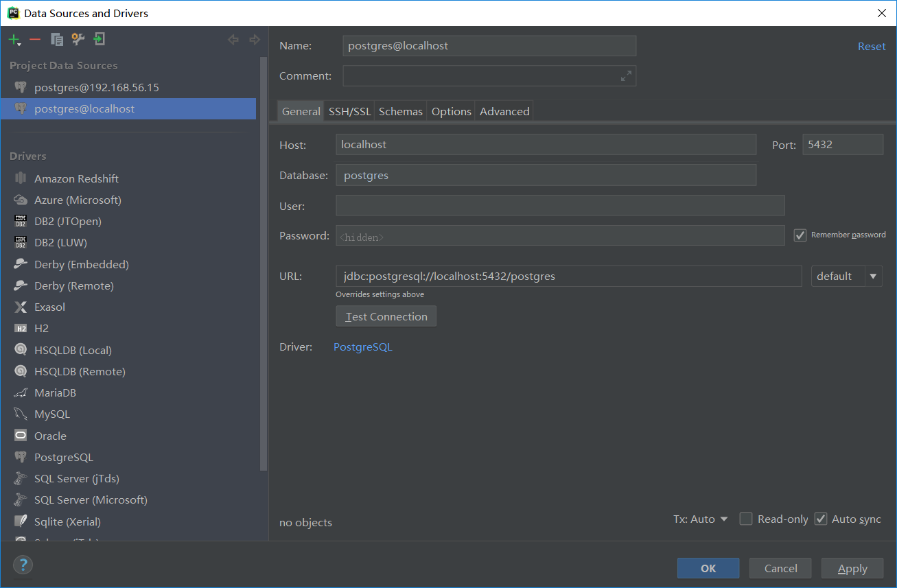Select the Azure (Microsoft) driver

(x=78, y=200)
